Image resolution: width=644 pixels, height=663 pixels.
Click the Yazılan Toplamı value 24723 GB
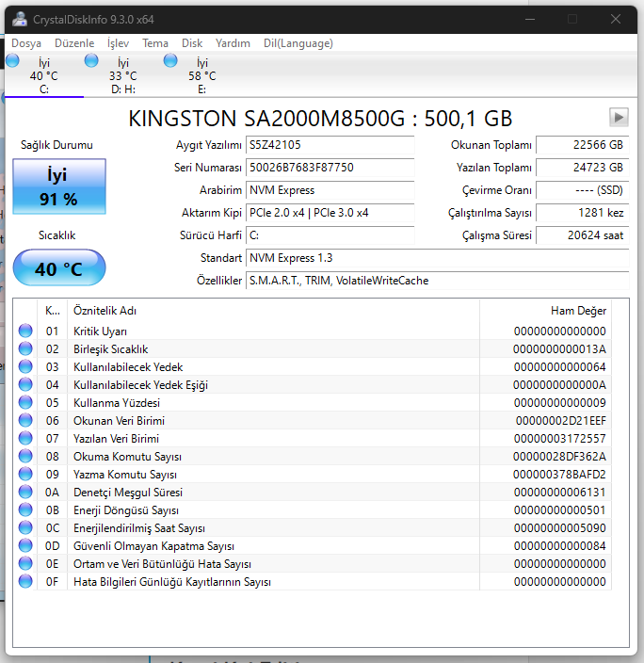[582, 168]
